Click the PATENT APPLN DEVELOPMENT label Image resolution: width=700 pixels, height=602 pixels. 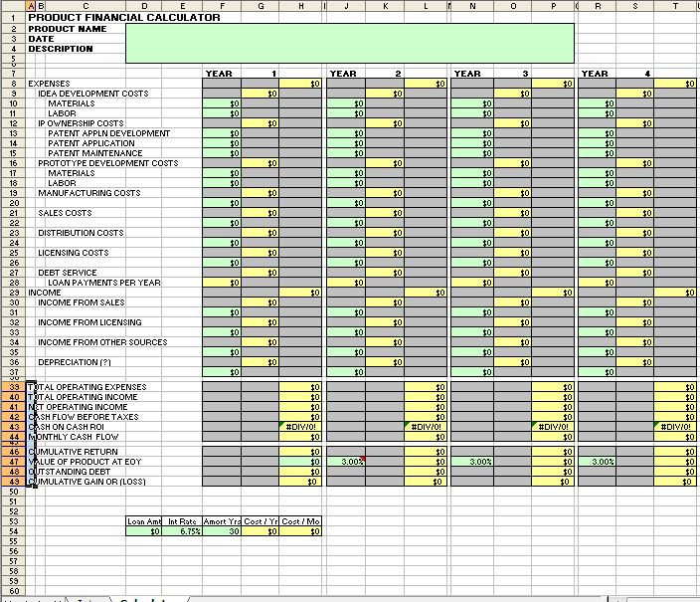point(109,133)
